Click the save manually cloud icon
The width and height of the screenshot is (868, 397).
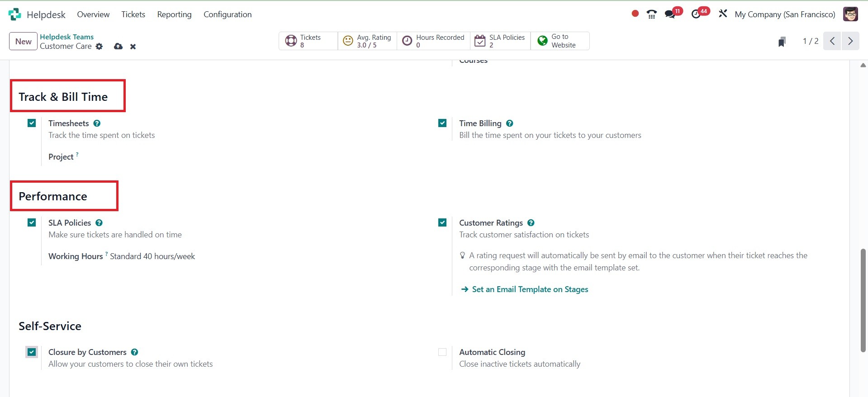118,46
